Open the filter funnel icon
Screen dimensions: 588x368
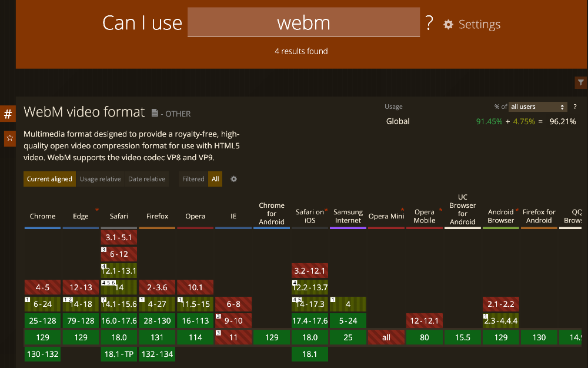pos(580,82)
